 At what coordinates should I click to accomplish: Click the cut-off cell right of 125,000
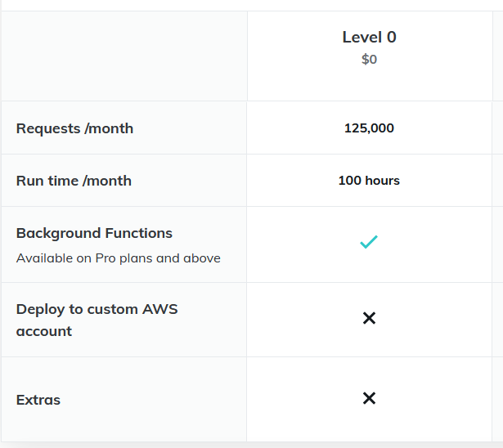(x=497, y=128)
